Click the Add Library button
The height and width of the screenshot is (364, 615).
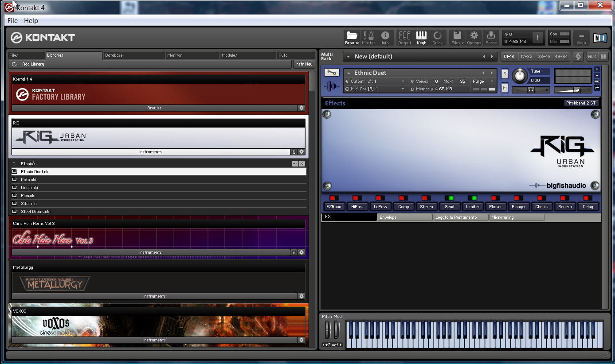tap(33, 64)
